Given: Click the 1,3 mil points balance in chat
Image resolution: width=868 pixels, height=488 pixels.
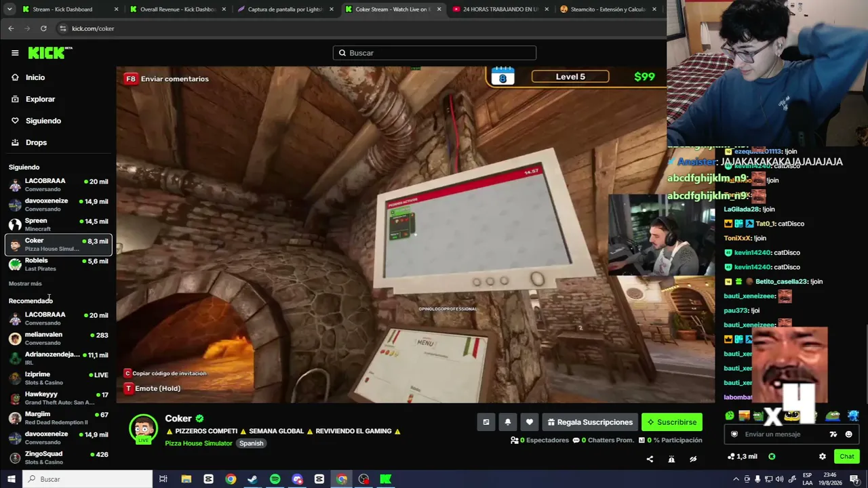Looking at the screenshot, I should pyautogui.click(x=742, y=457).
